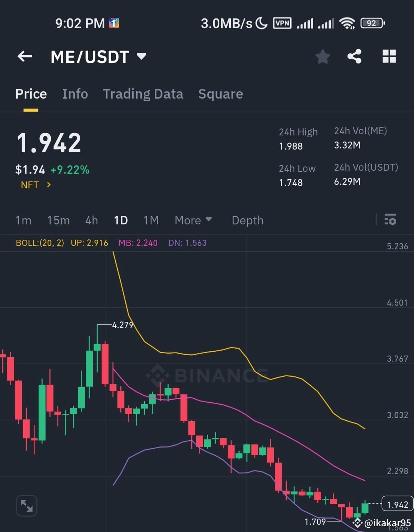Tap the VPN status icon in status bar
The height and width of the screenshot is (532, 414).
pyautogui.click(x=282, y=23)
